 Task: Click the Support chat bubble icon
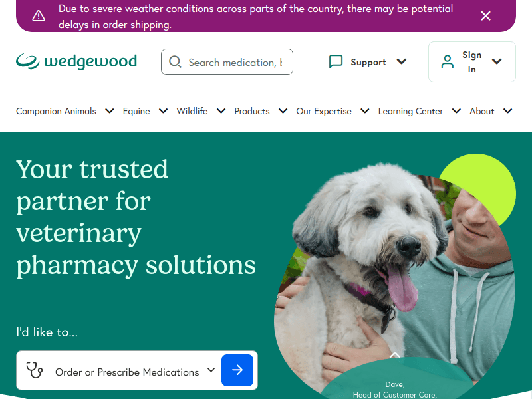[336, 62]
